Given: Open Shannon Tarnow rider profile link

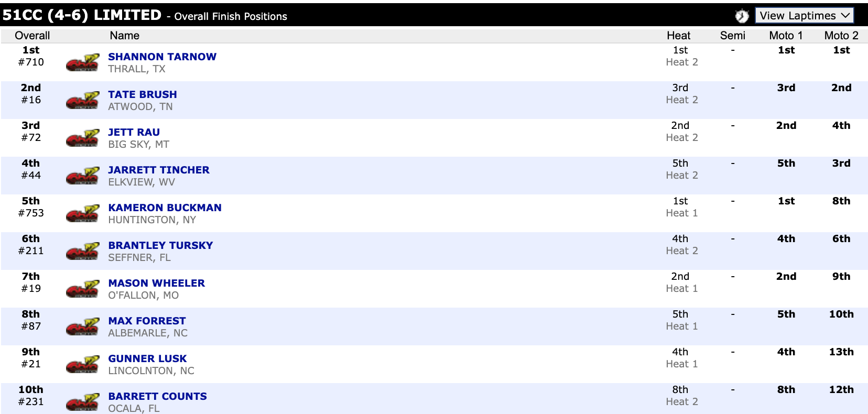Looking at the screenshot, I should click(x=162, y=57).
